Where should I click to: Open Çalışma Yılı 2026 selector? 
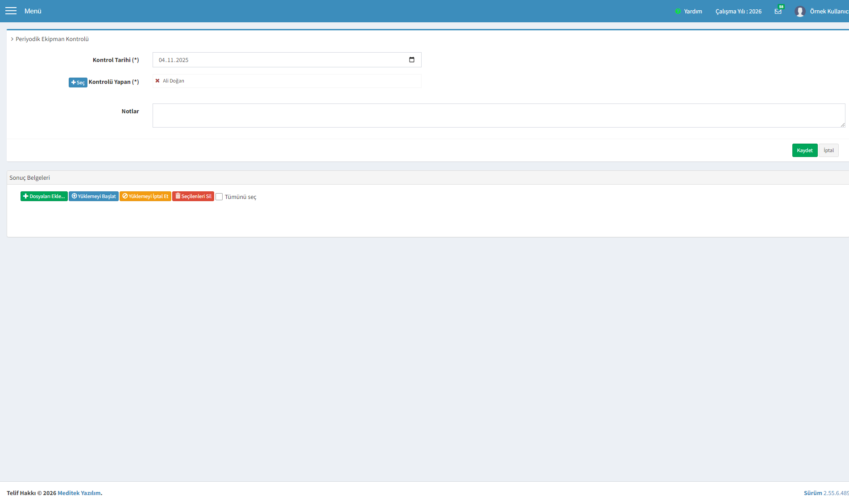point(738,12)
